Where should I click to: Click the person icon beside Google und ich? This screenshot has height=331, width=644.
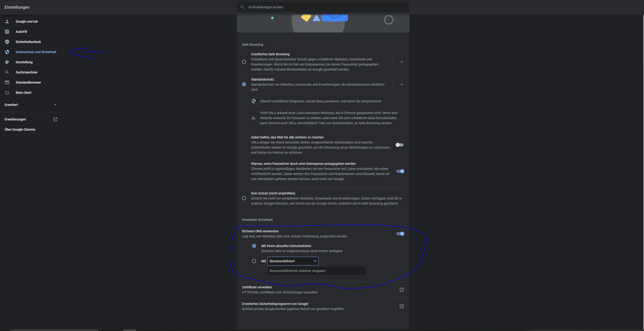tap(7, 21)
